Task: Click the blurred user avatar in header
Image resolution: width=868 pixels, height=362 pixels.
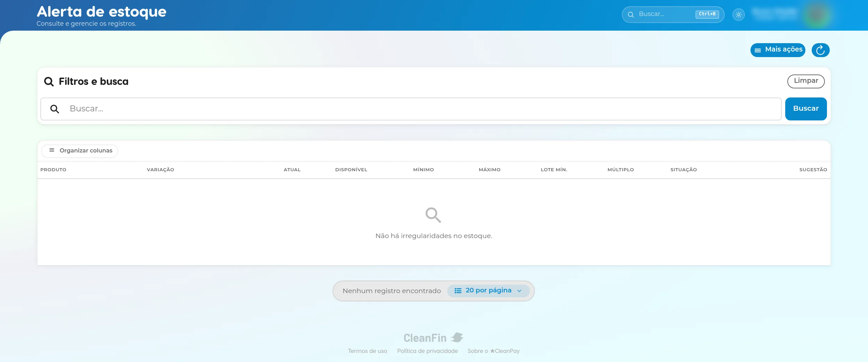Action: coord(817,15)
